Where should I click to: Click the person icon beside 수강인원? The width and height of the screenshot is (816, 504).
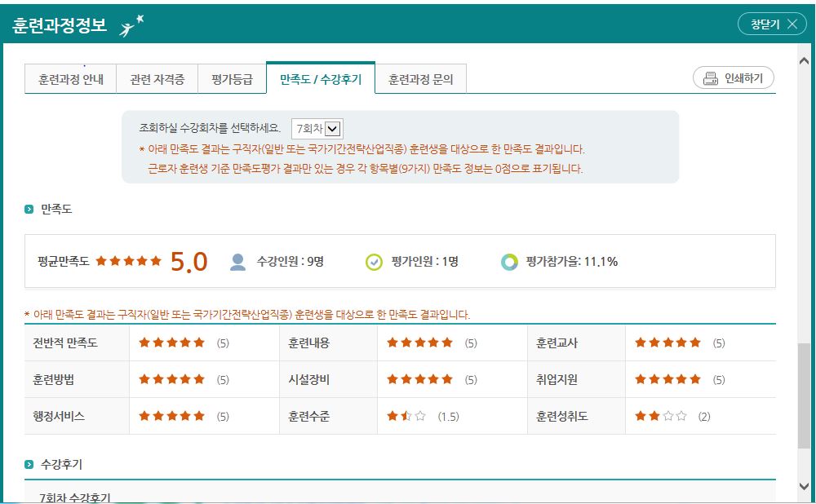tap(237, 262)
